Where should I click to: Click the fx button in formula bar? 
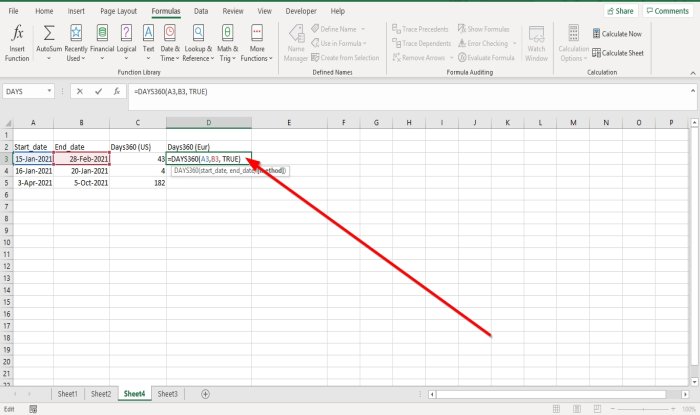pos(117,91)
